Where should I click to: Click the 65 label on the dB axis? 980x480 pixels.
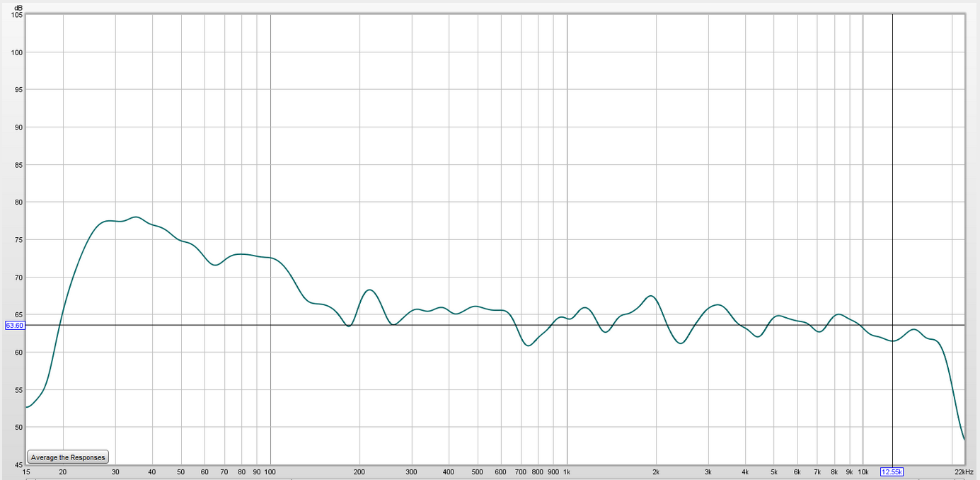pyautogui.click(x=18, y=315)
